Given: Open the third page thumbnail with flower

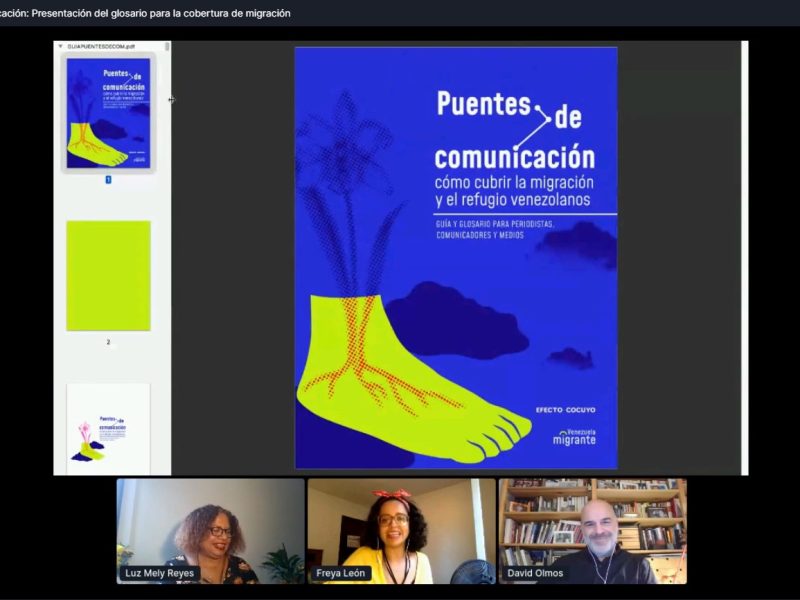Looking at the screenshot, I should pos(108,429).
